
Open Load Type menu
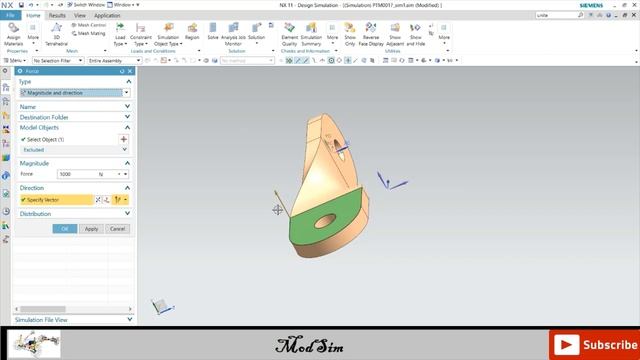pos(120,34)
